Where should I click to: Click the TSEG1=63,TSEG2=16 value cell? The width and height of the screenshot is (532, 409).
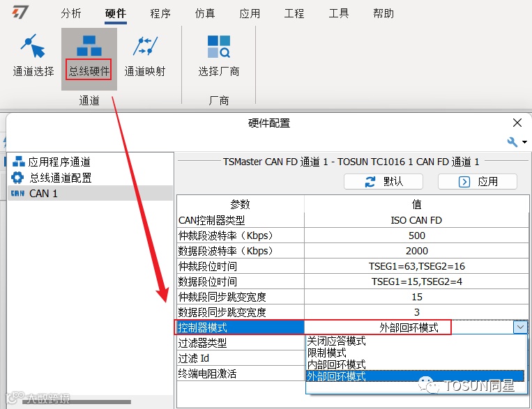(416, 266)
